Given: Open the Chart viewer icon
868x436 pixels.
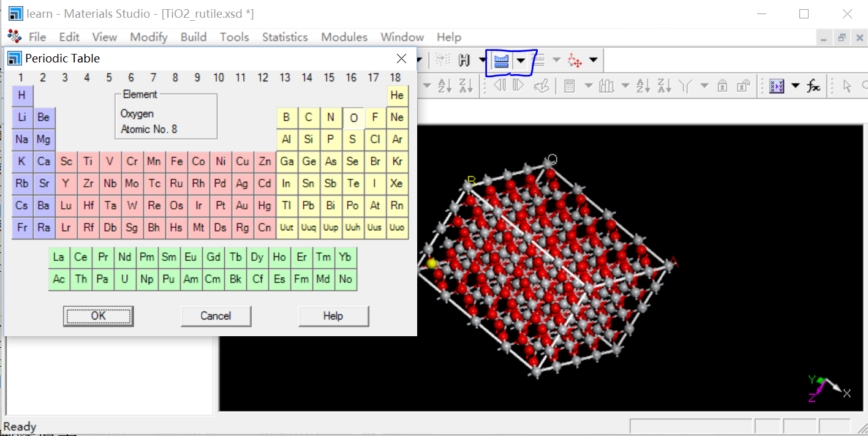Looking at the screenshot, I should tap(606, 86).
